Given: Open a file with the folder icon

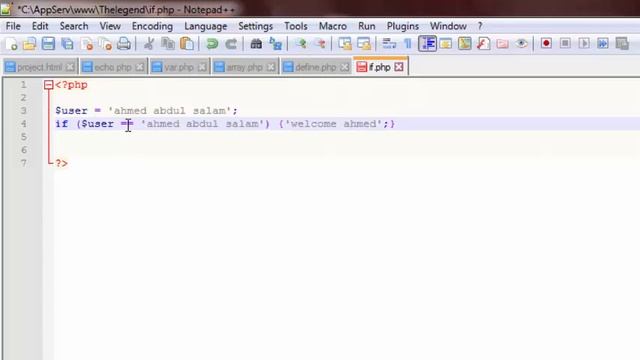Looking at the screenshot, I should click(29, 44).
